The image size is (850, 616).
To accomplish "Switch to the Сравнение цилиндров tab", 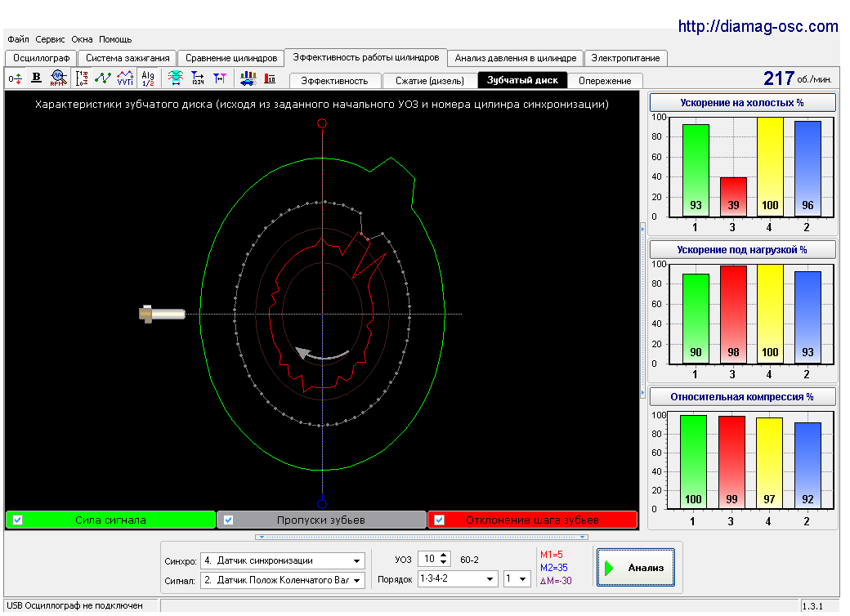I will point(231,58).
